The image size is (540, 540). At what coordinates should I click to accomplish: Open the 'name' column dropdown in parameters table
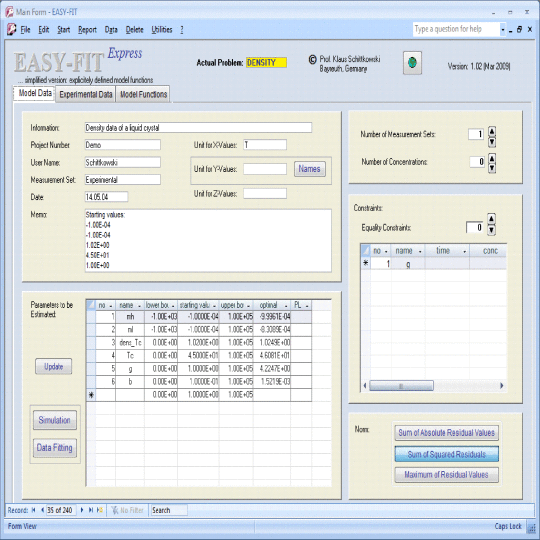(x=139, y=306)
